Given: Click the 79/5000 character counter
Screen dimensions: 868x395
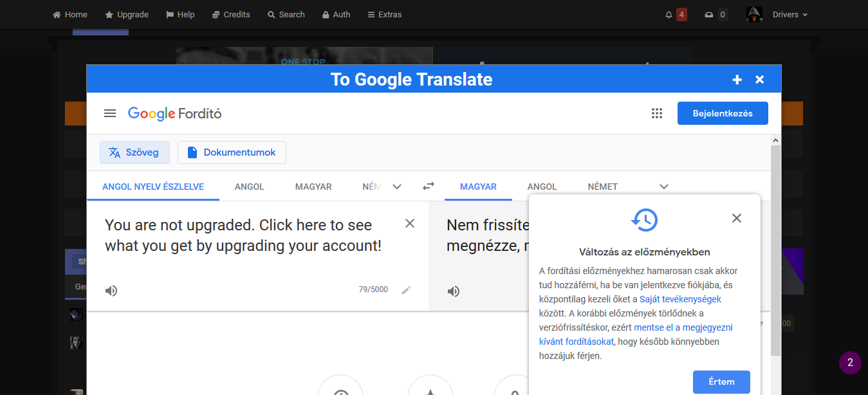Looking at the screenshot, I should [373, 289].
